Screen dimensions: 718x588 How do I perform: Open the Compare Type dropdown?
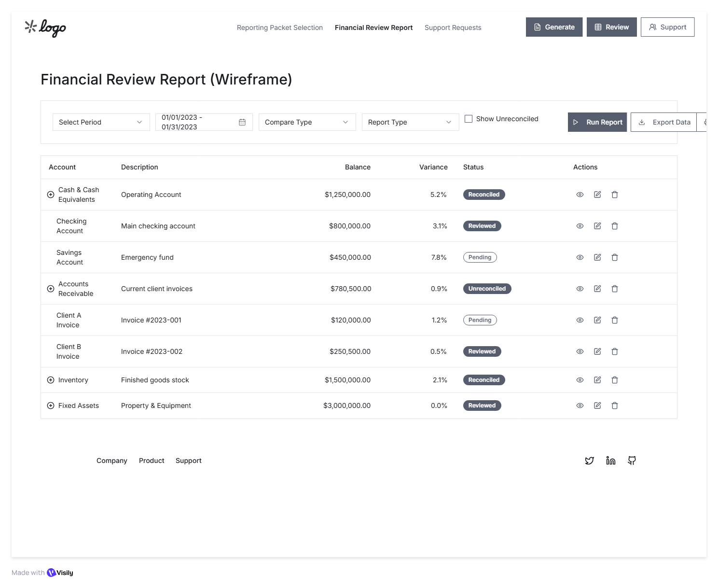pos(307,122)
